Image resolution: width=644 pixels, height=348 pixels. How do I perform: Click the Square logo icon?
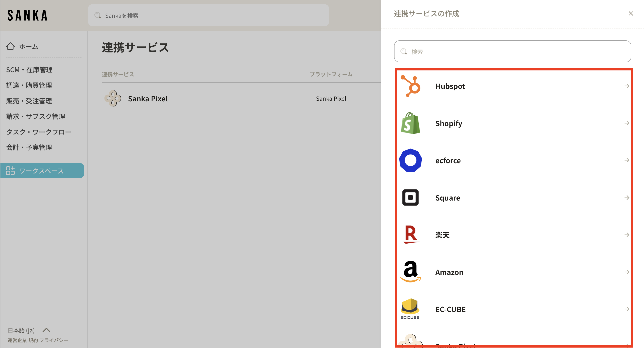point(410,197)
